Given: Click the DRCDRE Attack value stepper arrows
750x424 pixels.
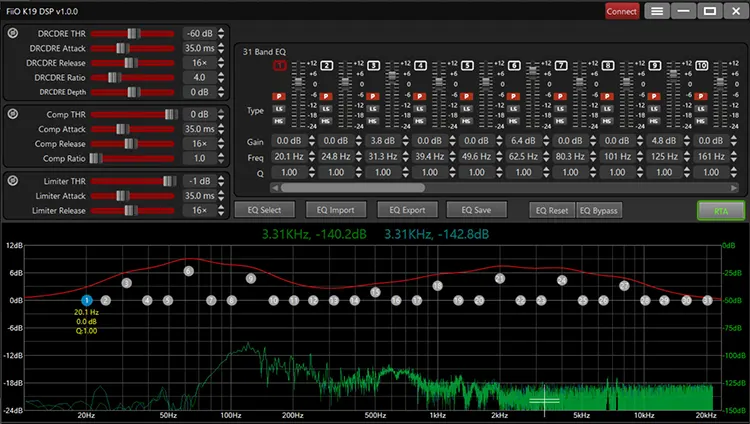Looking at the screenshot, I should tap(221, 48).
